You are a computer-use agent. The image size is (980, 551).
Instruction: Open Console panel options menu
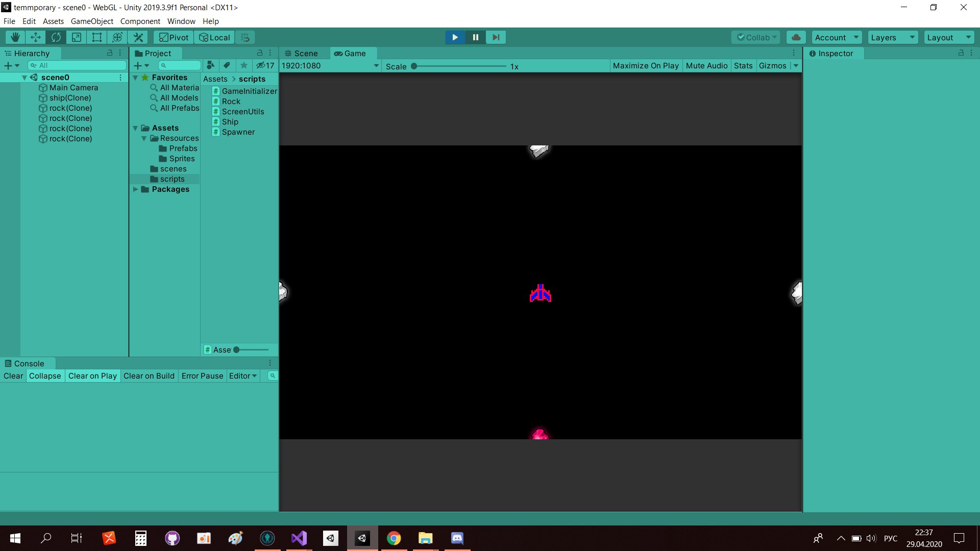(270, 363)
